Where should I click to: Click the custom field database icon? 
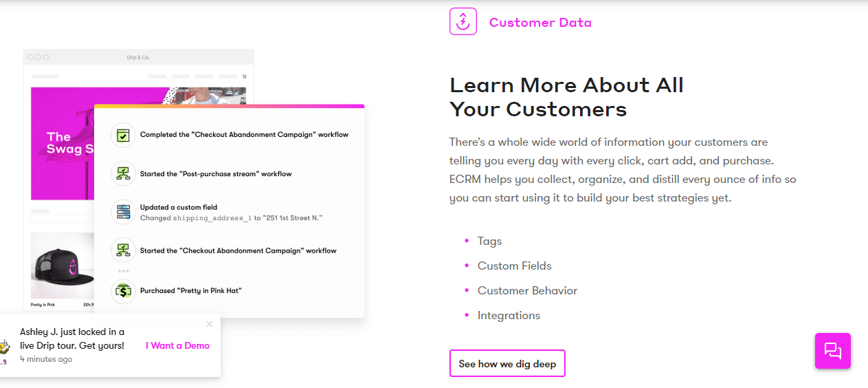[123, 212]
